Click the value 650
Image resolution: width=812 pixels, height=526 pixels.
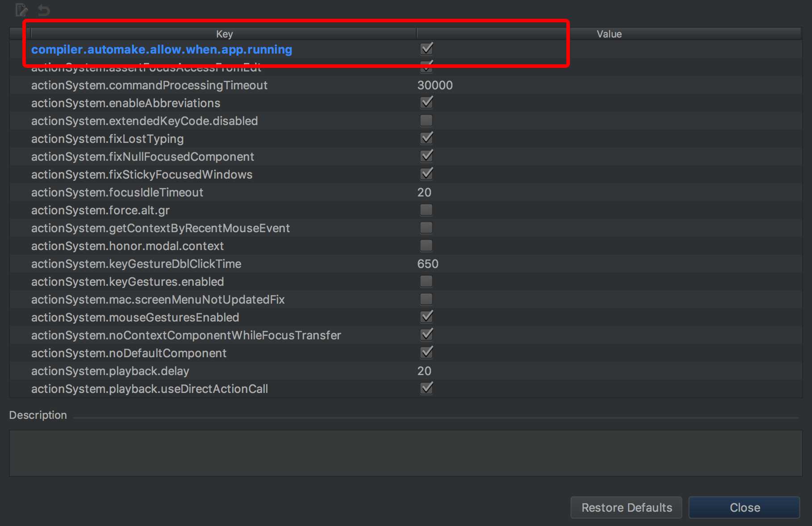428,264
